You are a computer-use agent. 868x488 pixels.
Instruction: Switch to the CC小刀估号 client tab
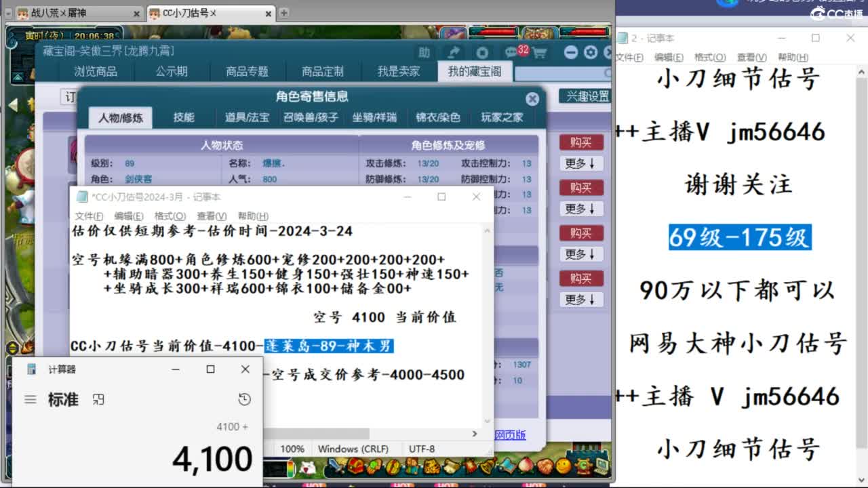[211, 13]
